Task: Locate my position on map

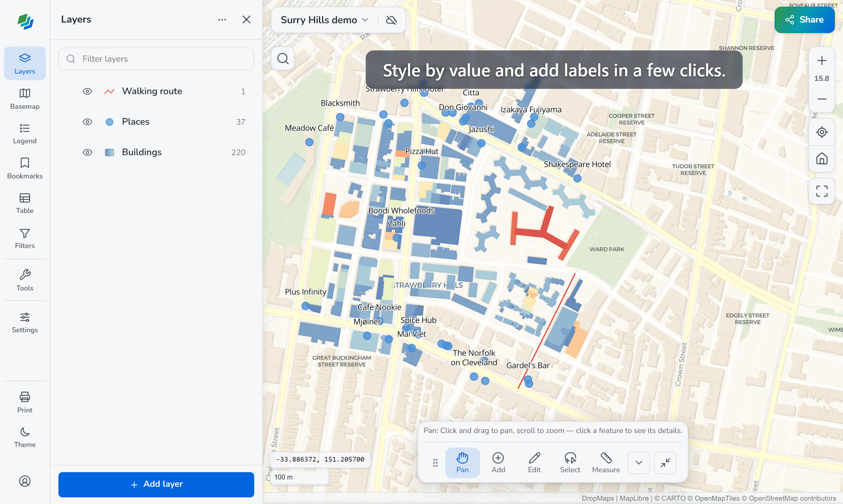Action: pyautogui.click(x=821, y=132)
